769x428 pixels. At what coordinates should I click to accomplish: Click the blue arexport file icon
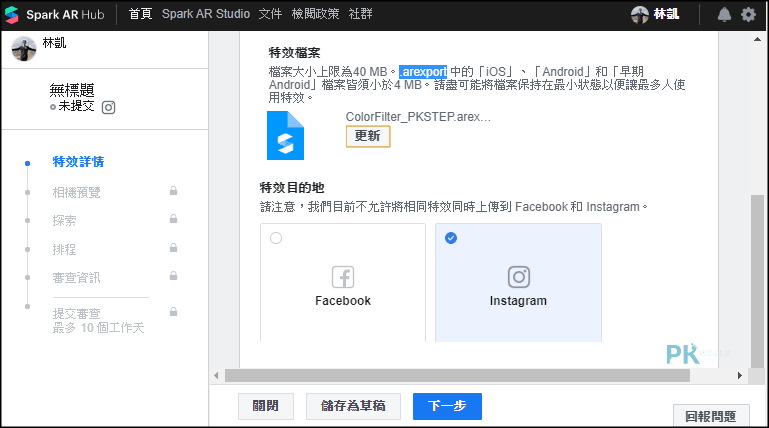pyautogui.click(x=285, y=135)
